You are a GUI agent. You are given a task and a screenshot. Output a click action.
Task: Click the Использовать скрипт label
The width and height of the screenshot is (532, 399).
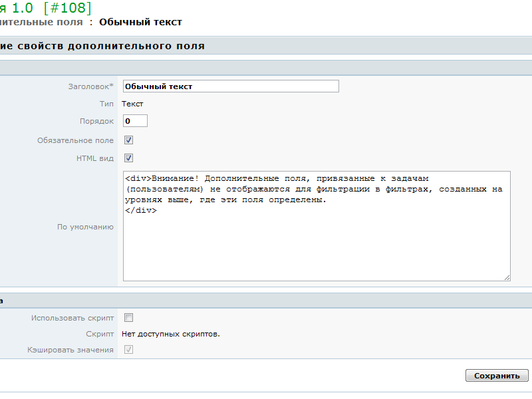pos(72,318)
